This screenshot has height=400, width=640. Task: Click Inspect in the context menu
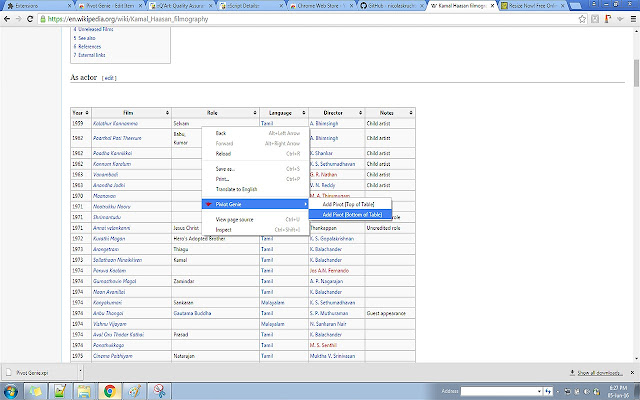[224, 230]
